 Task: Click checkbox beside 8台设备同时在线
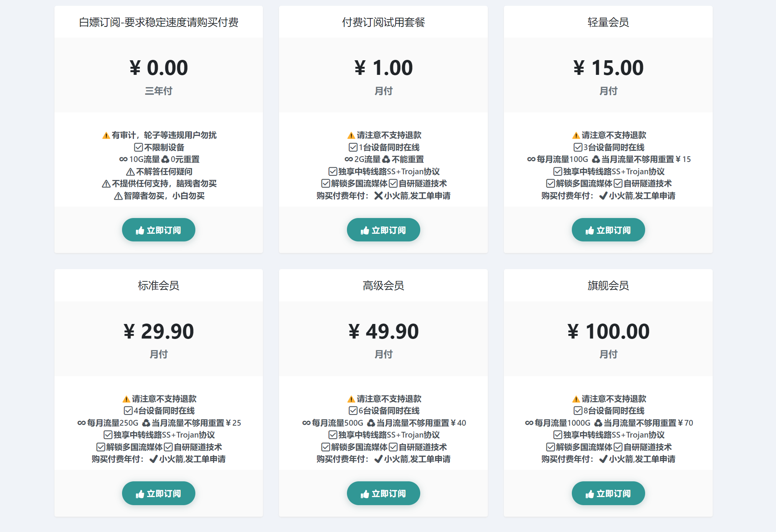578,411
